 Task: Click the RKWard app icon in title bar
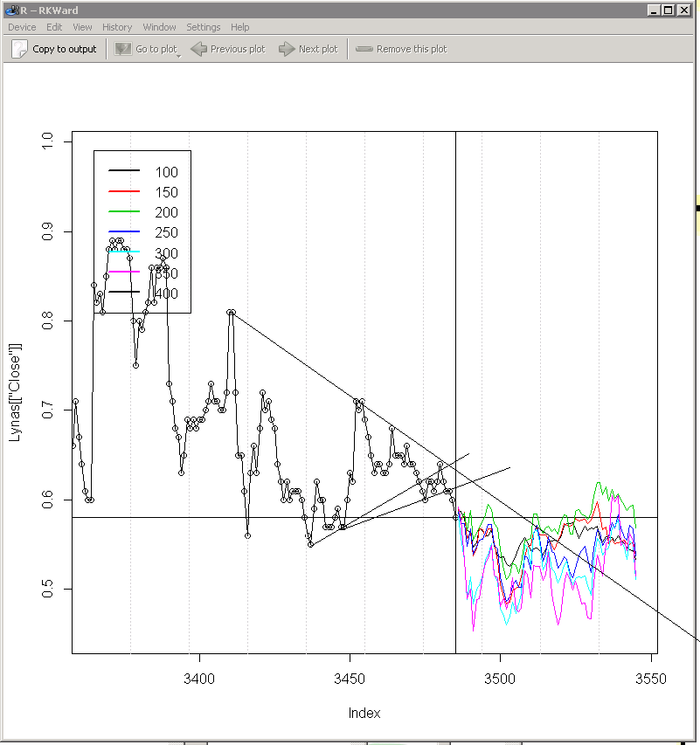[12, 10]
